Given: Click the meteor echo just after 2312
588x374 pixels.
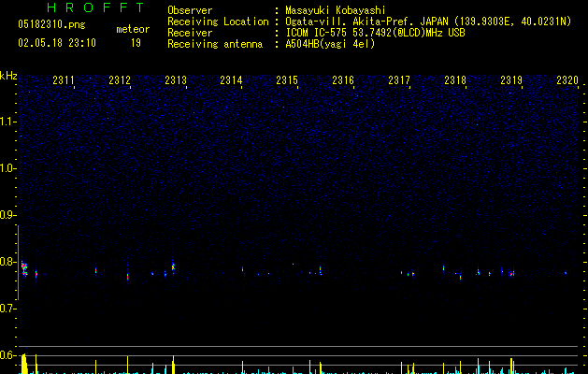Looking at the screenshot, I should (127, 277).
